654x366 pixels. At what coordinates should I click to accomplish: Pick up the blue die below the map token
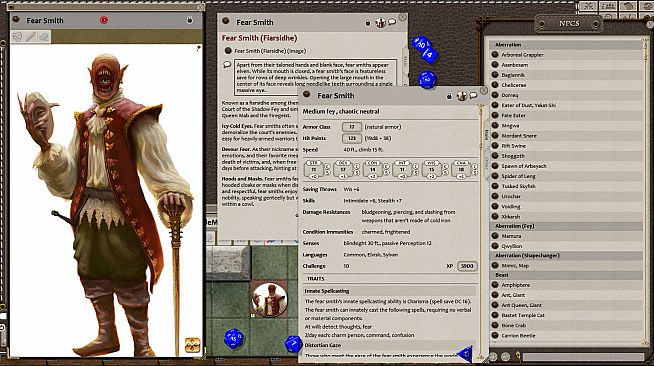(234, 338)
